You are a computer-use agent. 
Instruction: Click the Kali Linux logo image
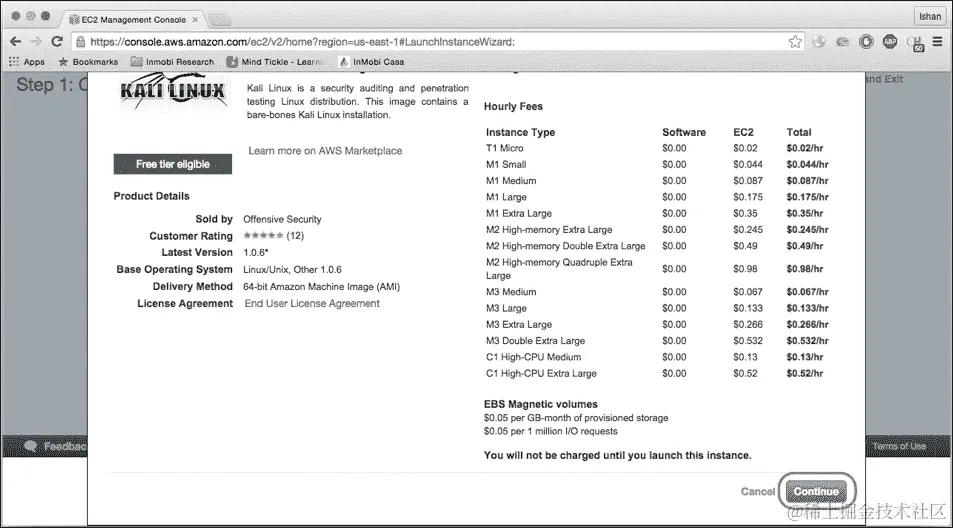[173, 91]
